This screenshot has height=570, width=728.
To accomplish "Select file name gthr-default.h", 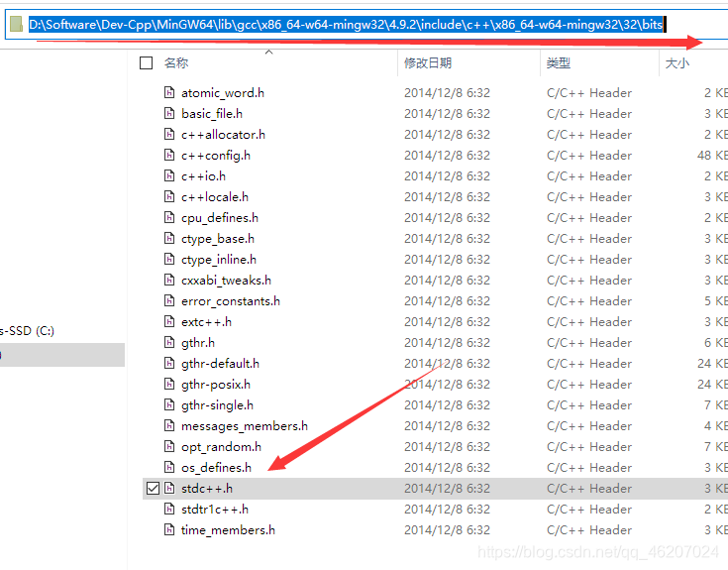I will click(x=220, y=364).
